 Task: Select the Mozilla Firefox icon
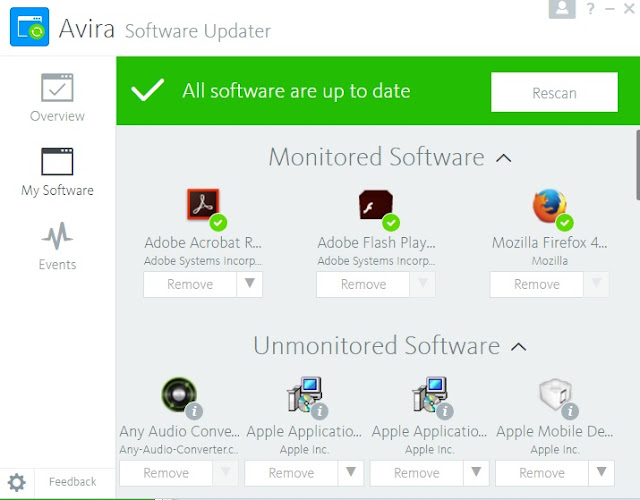point(549,205)
